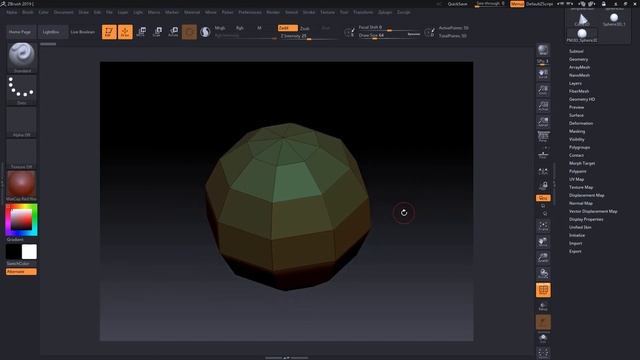Click the Scroll canvas icon

click(x=543, y=74)
